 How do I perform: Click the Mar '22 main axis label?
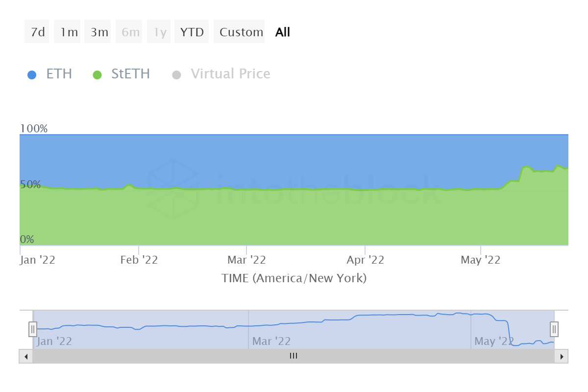[x=246, y=260]
